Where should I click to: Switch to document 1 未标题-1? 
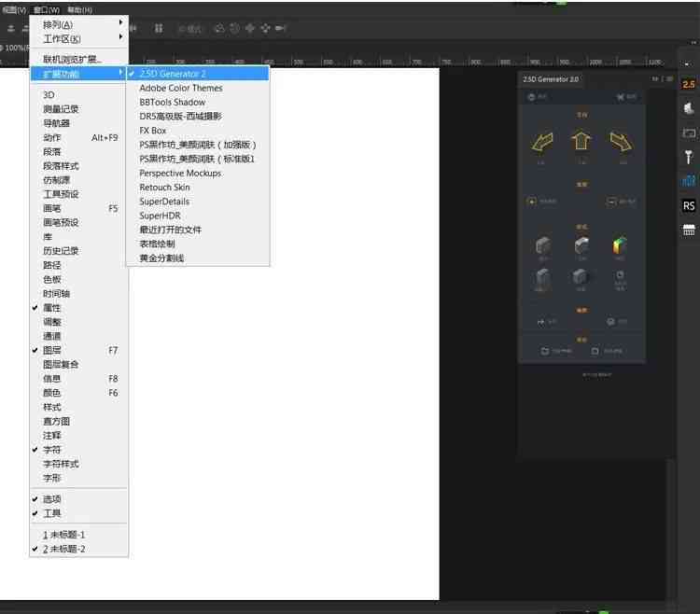pyautogui.click(x=78, y=535)
